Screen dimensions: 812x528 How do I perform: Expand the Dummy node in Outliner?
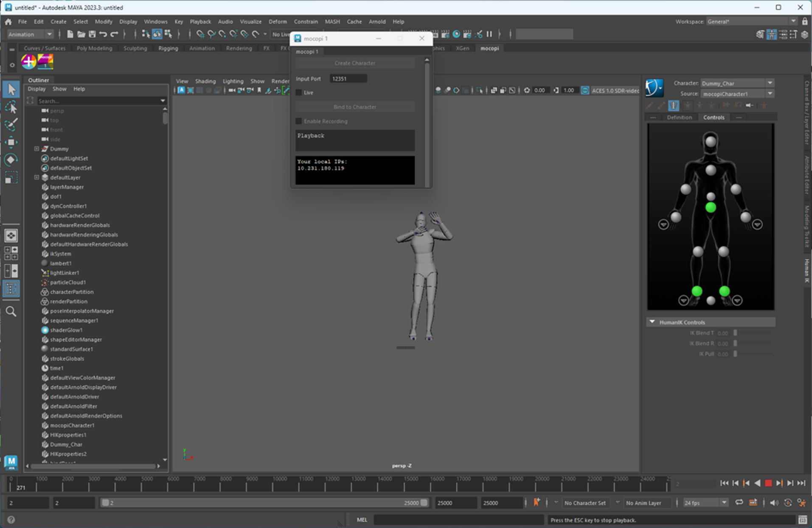coord(37,149)
